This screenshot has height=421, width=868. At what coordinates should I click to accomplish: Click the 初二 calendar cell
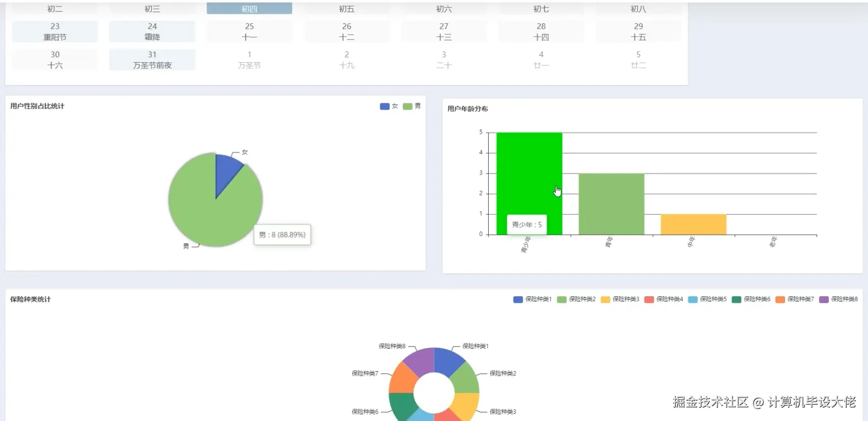tap(55, 9)
